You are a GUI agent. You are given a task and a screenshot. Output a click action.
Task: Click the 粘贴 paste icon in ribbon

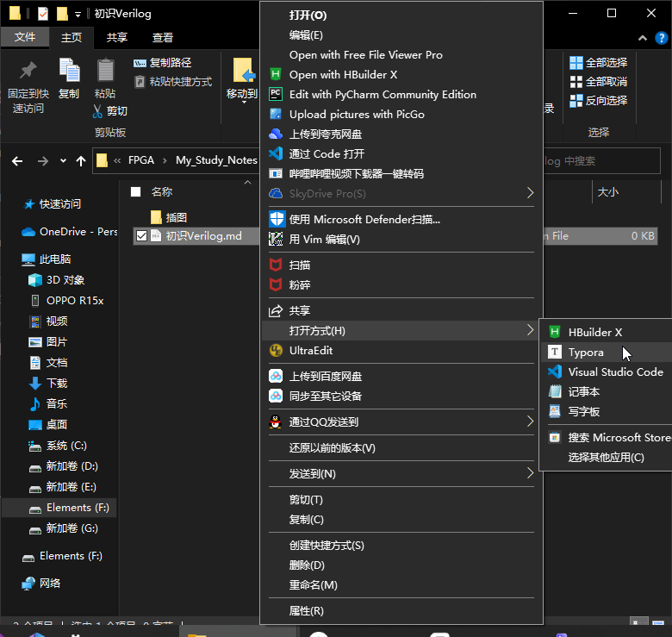pos(105,70)
